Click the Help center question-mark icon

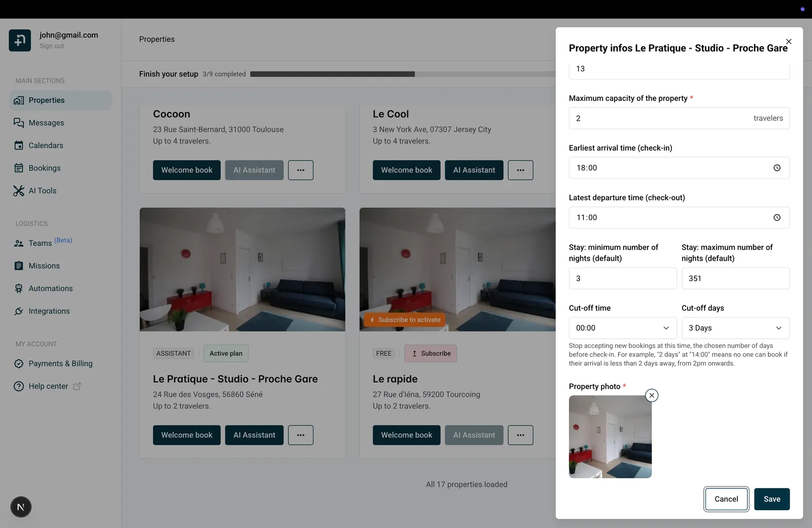tap(19, 386)
